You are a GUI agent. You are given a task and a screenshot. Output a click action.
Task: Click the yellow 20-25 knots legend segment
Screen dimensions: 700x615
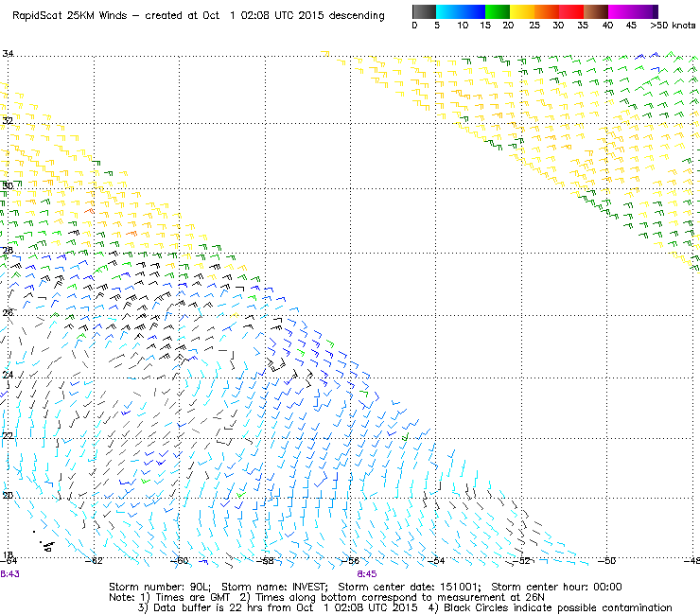tap(522, 11)
